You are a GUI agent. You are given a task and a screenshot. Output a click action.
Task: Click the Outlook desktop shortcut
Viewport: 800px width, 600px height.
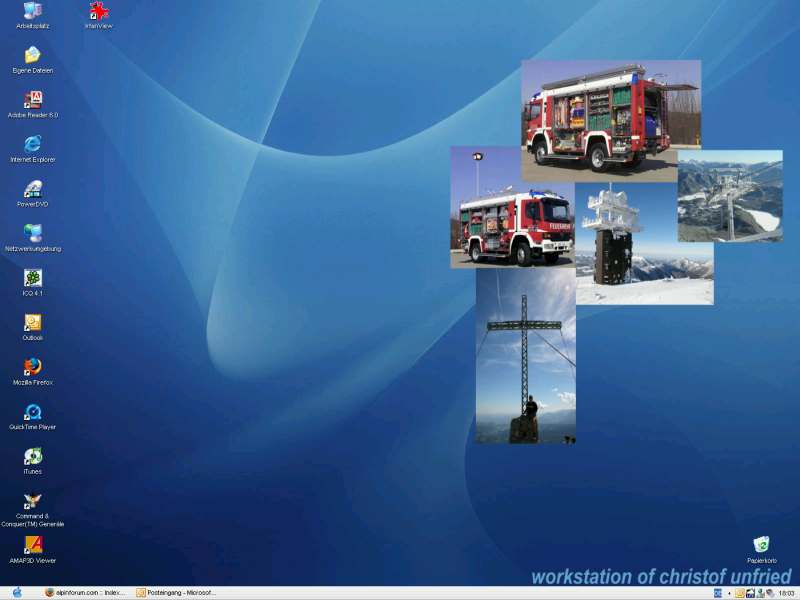pos(33,322)
